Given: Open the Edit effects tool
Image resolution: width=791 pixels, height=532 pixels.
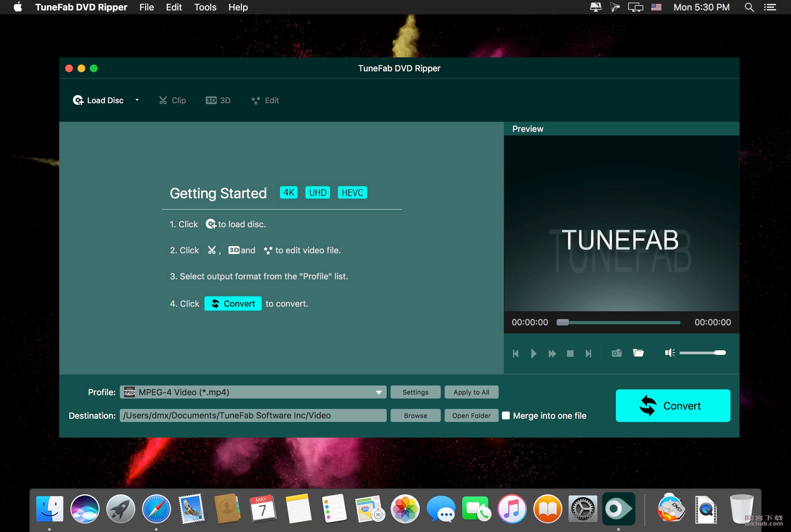Looking at the screenshot, I should tap(265, 100).
